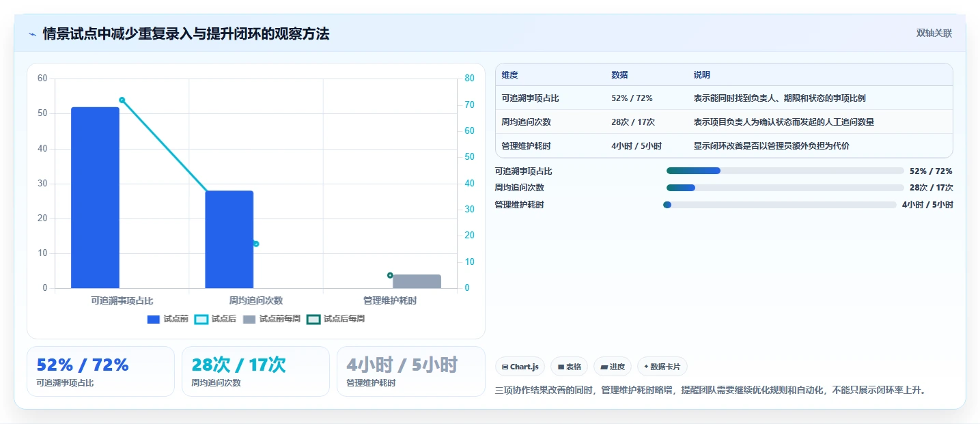Click 周均追问次数 in the table's second row
This screenshot has height=424, width=980.
point(526,122)
